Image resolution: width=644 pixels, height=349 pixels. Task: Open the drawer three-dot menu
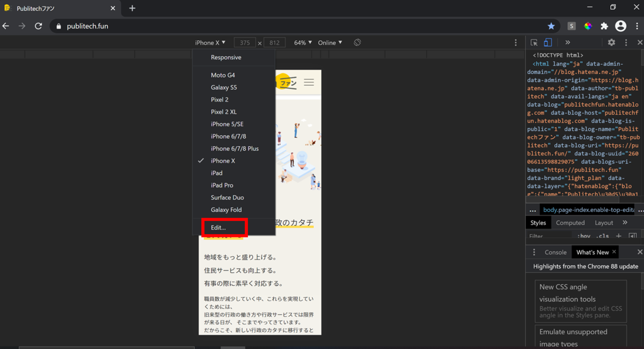pyautogui.click(x=533, y=252)
